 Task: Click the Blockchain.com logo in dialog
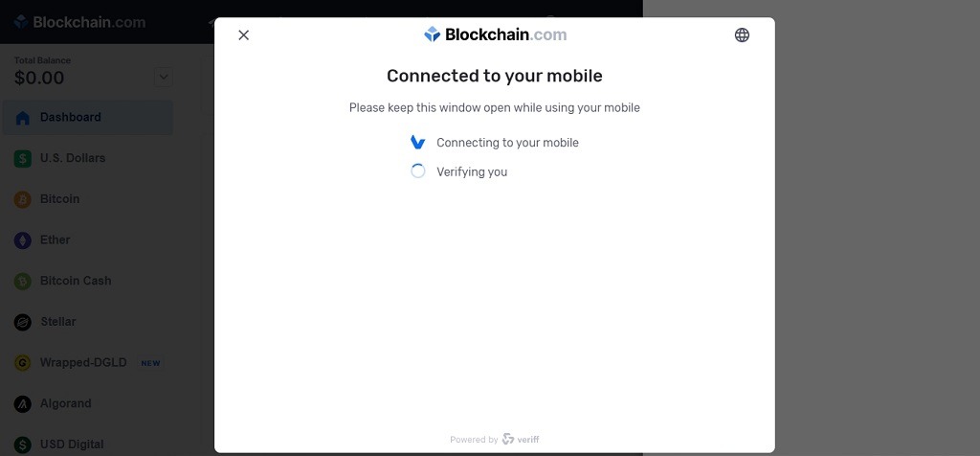tap(495, 34)
